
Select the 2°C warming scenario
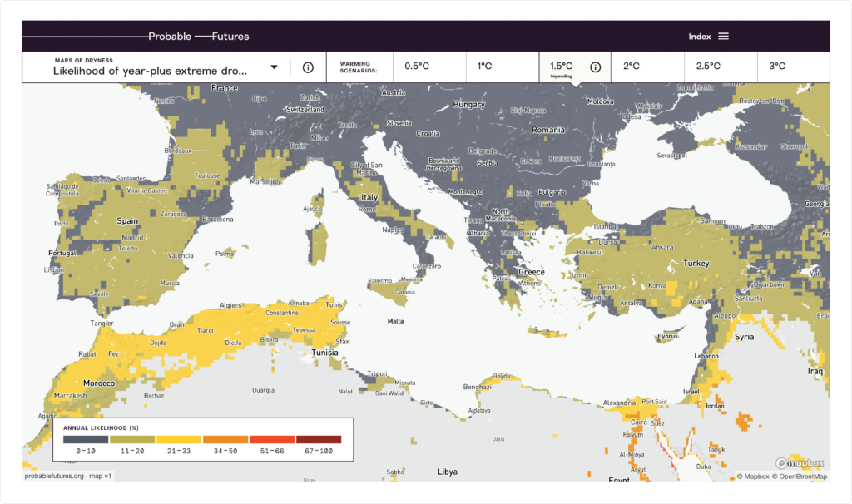647,67
